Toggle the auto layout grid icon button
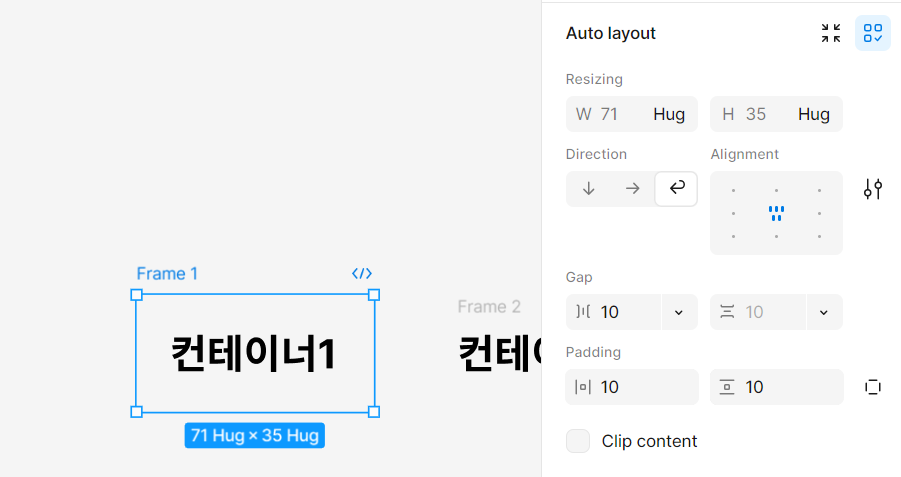 point(873,33)
